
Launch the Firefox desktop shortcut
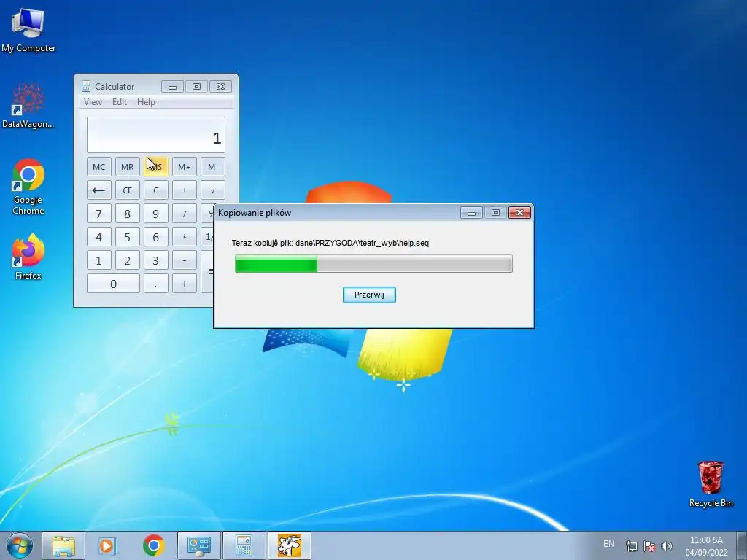click(x=28, y=256)
